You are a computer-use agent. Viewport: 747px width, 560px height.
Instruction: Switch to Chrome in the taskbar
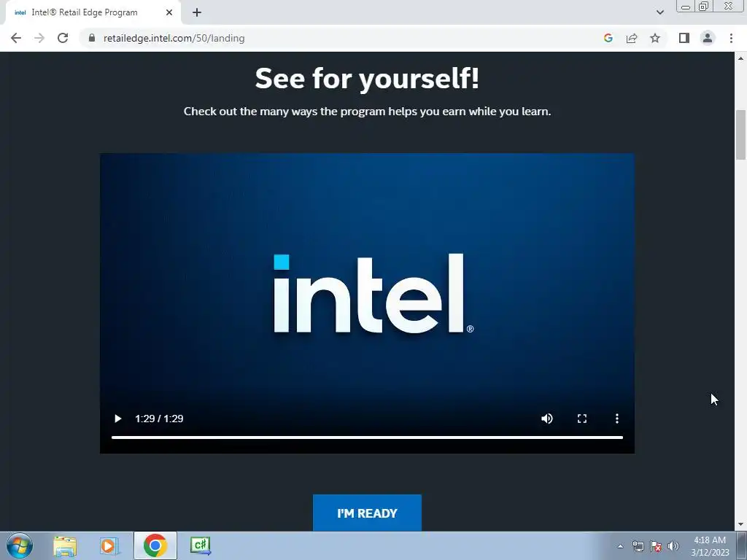point(155,545)
